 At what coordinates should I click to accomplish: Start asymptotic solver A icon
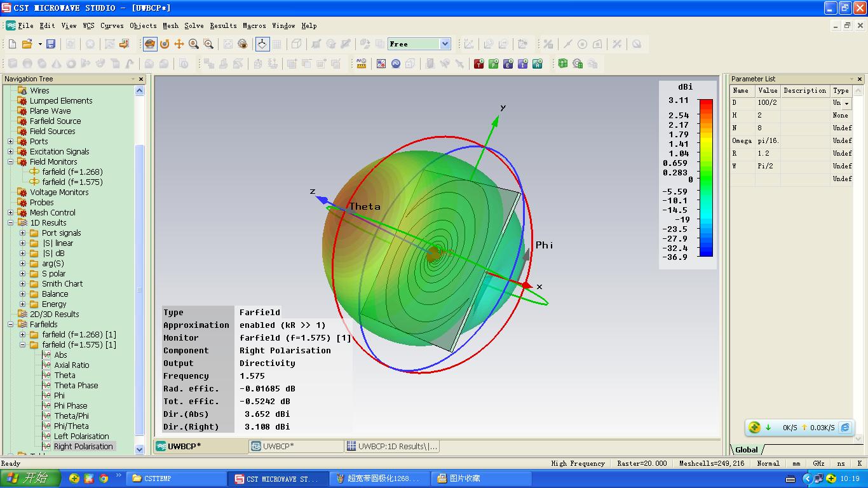(x=537, y=64)
